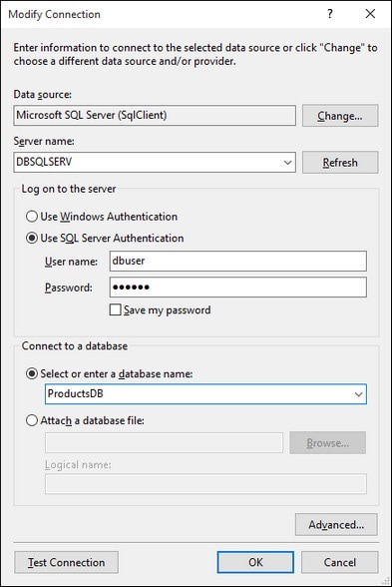The width and height of the screenshot is (392, 587).
Task: Click the help question mark icon
Action: pyautogui.click(x=329, y=14)
